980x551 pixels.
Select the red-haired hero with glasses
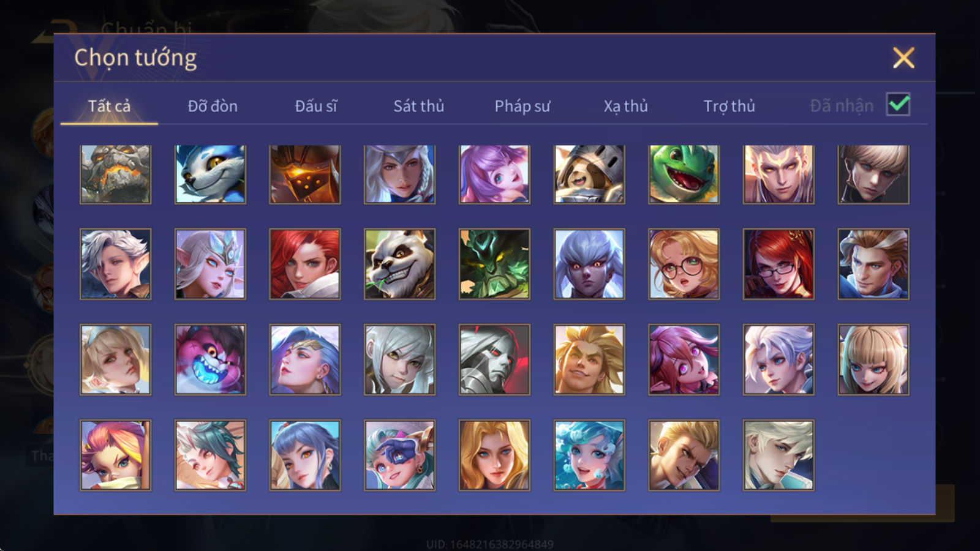pos(778,264)
